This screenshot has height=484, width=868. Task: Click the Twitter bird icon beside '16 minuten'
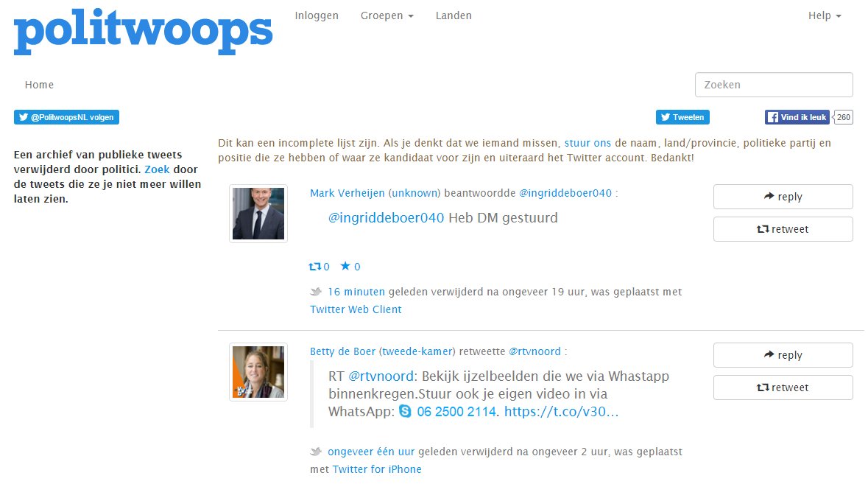316,291
